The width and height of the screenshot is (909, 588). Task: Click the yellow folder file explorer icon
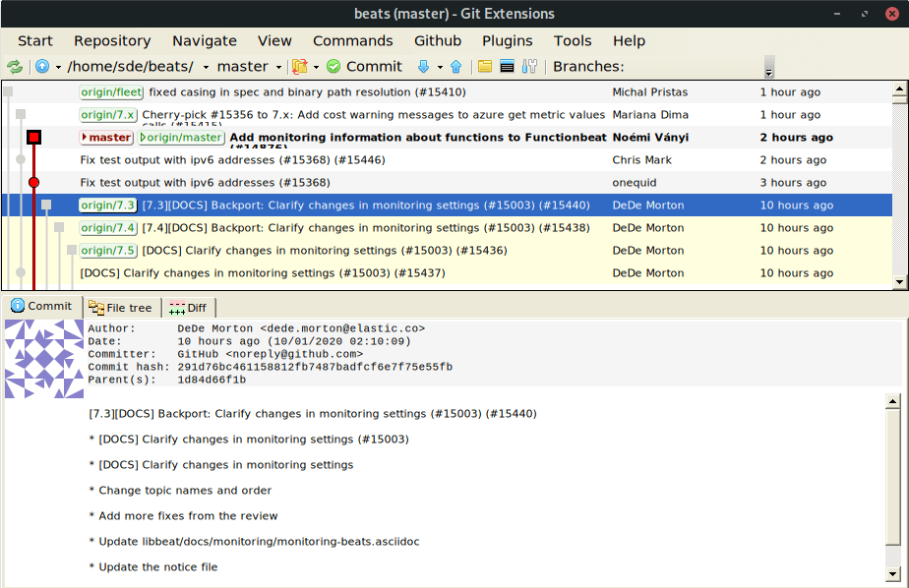click(485, 66)
